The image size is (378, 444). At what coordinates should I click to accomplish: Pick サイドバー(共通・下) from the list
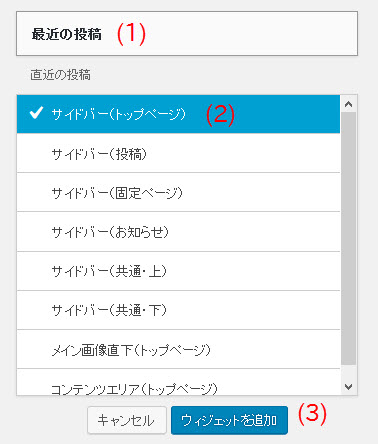point(178,310)
